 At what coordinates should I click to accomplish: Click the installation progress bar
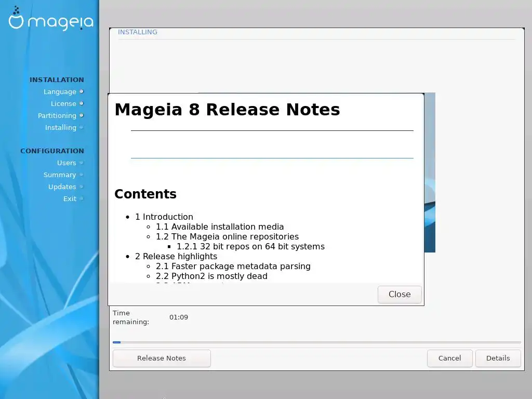coord(316,342)
